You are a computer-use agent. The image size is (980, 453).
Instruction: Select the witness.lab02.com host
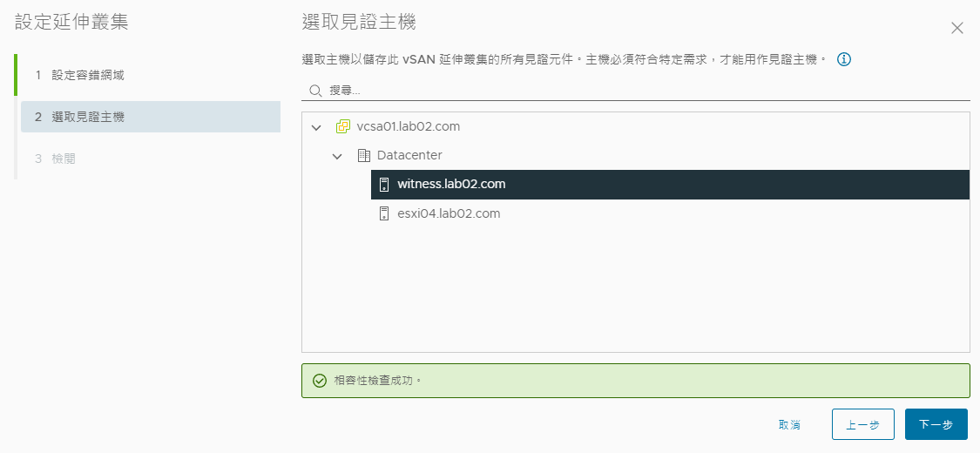tap(670, 185)
